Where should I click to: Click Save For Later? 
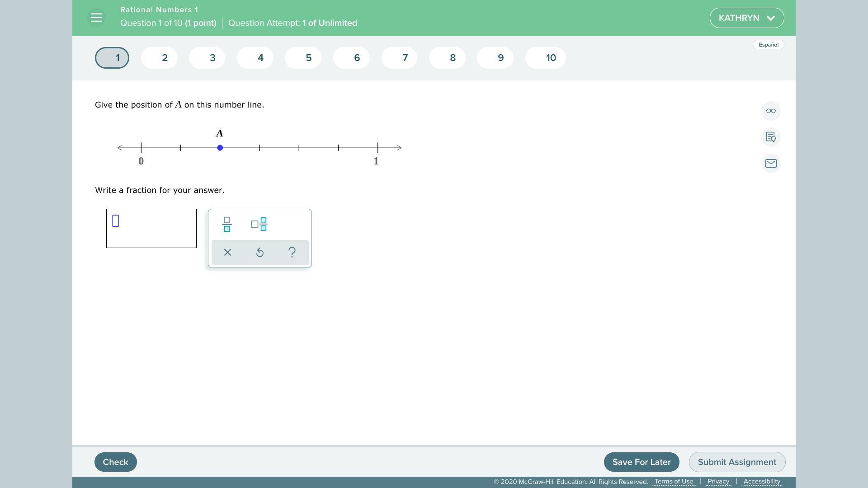pos(641,462)
